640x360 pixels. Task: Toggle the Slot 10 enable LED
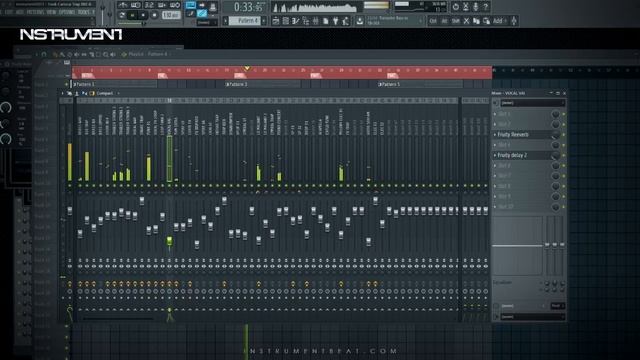pyautogui.click(x=564, y=207)
